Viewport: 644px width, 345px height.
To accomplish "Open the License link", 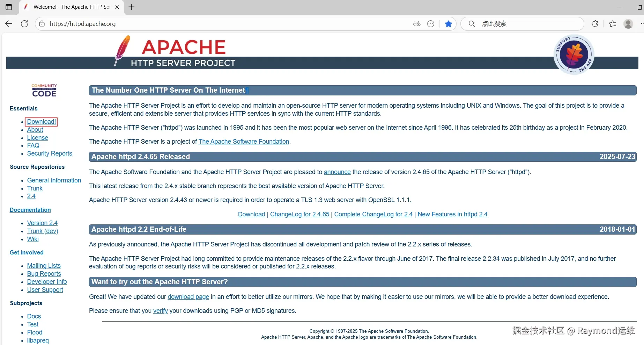I will [x=37, y=138].
